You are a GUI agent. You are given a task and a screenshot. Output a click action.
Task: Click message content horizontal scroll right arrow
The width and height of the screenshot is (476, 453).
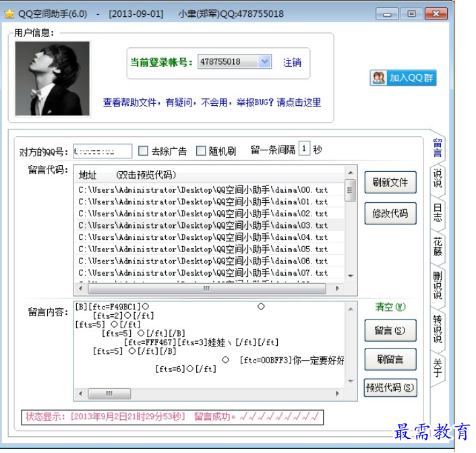tap(337, 394)
